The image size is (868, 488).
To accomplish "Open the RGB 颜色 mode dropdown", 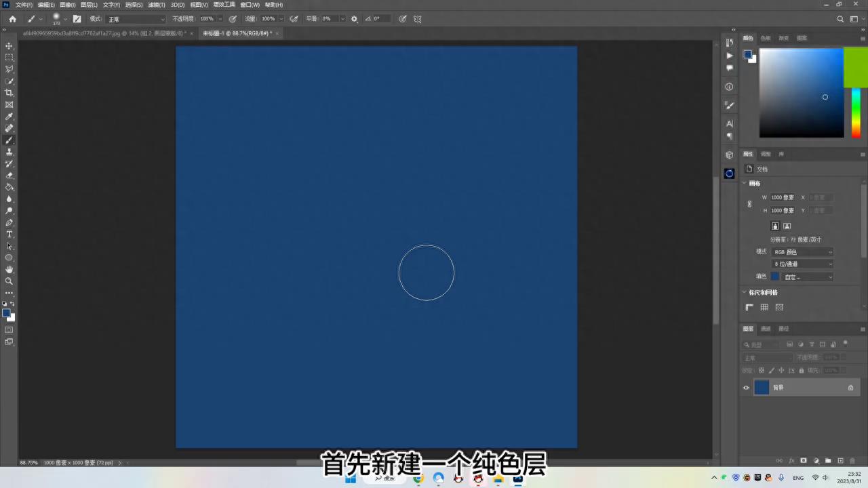I will 802,252.
